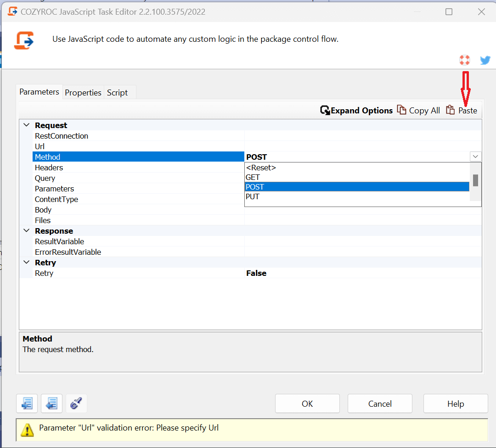Screen dimensions: 496x448
Task: Click the Retry value False
Action: click(x=363, y=273)
